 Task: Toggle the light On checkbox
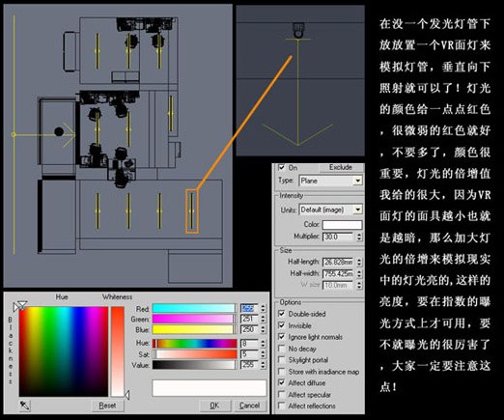282,167
